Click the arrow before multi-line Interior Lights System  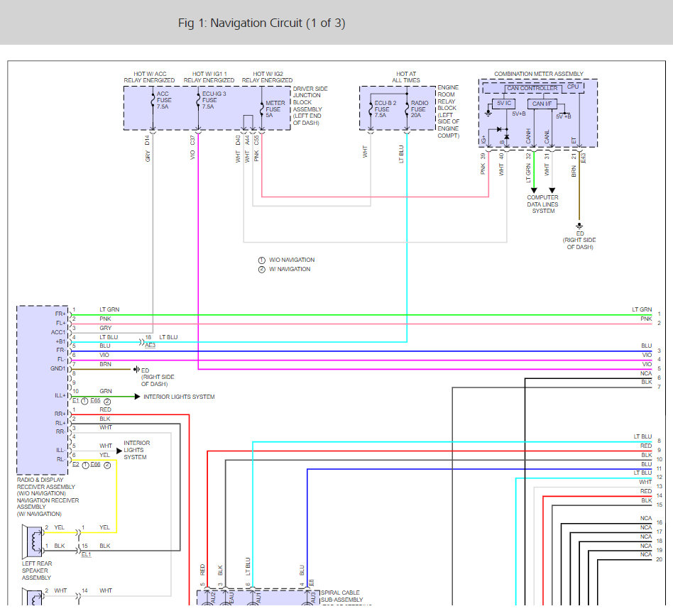click(x=119, y=451)
